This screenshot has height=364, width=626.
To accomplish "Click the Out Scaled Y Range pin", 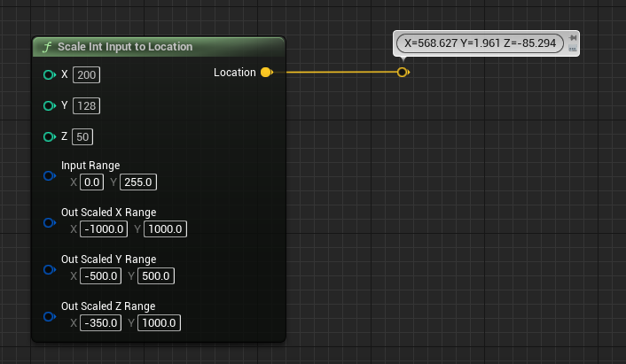I will tap(49, 269).
